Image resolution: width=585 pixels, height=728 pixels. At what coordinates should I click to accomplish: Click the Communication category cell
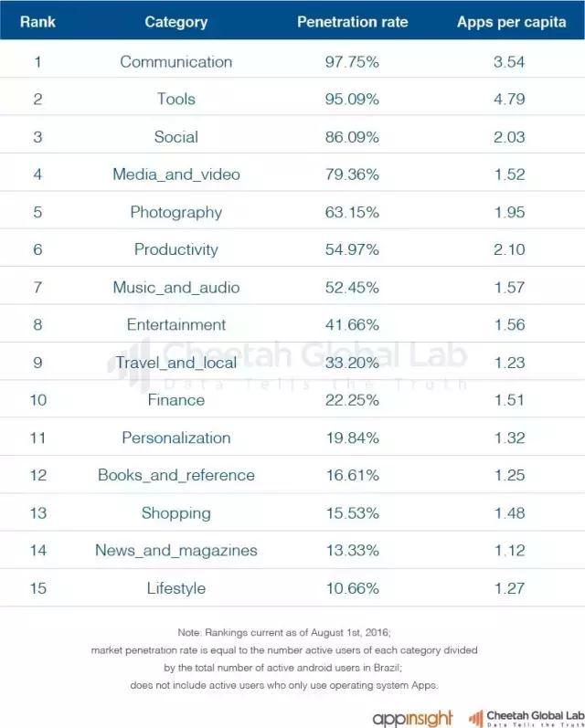(176, 62)
